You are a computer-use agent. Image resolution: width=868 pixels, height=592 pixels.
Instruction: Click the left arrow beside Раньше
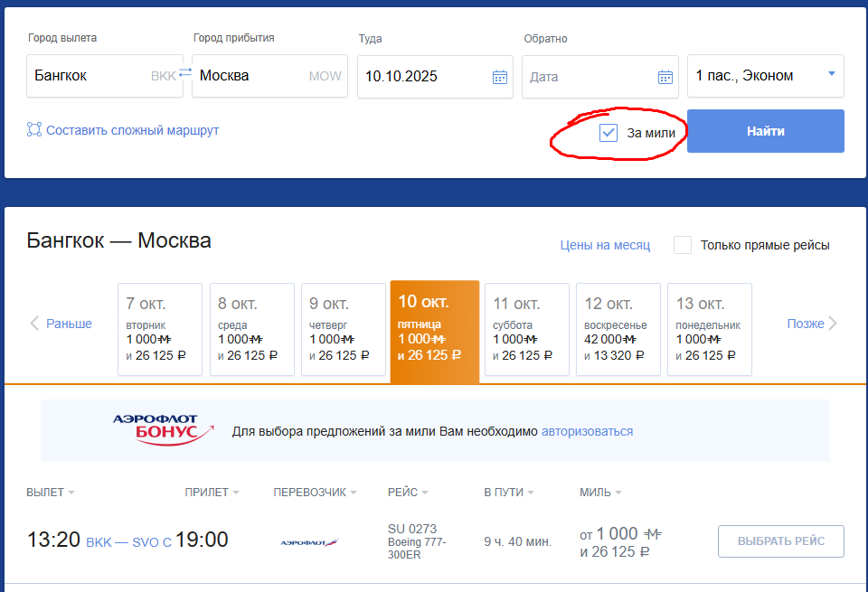point(34,323)
